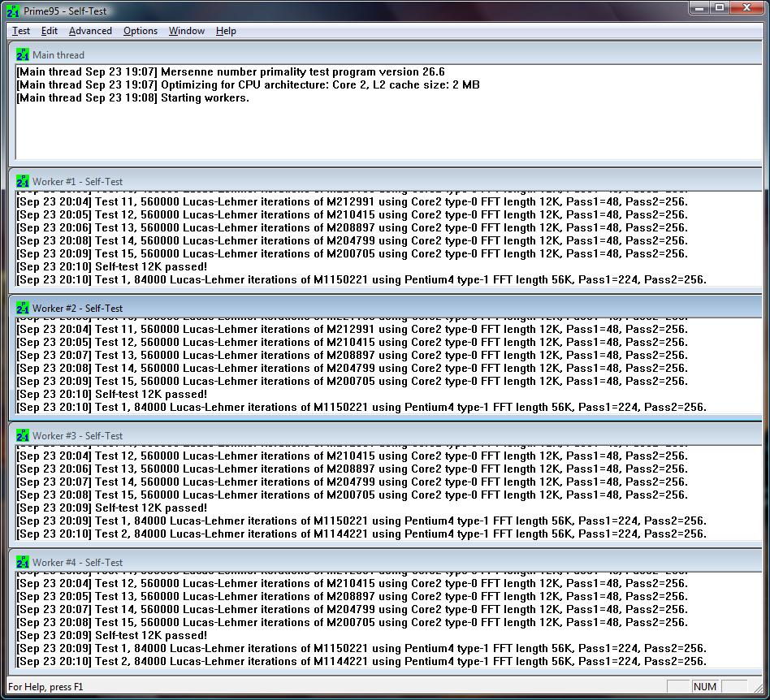Click the Worker #1 window icon
The image size is (770, 700).
click(23, 181)
